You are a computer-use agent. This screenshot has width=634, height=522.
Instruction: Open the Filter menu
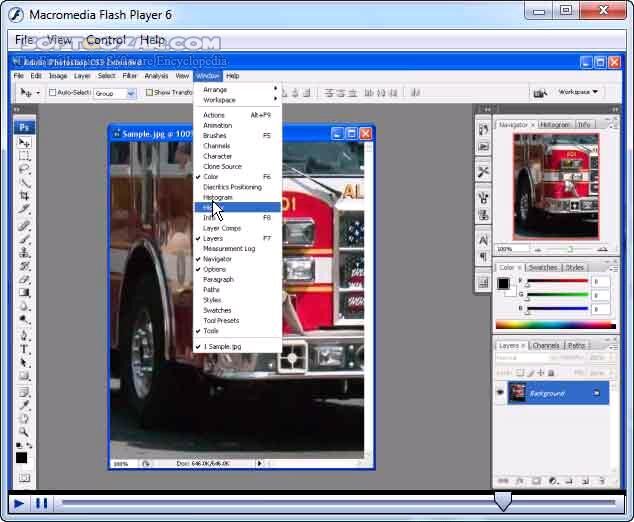point(130,76)
